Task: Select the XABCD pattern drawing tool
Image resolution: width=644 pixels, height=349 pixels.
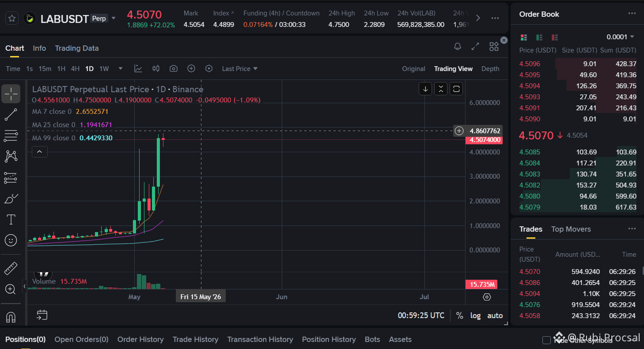Action: (11, 156)
